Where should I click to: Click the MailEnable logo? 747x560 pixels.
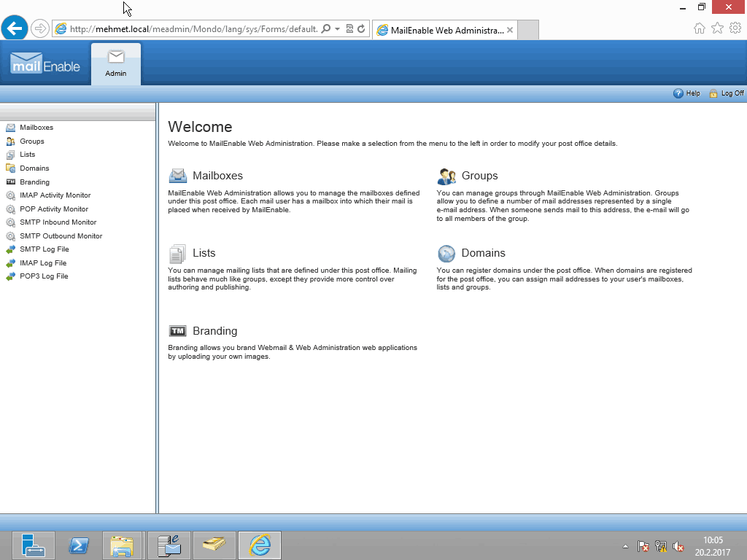pyautogui.click(x=45, y=64)
